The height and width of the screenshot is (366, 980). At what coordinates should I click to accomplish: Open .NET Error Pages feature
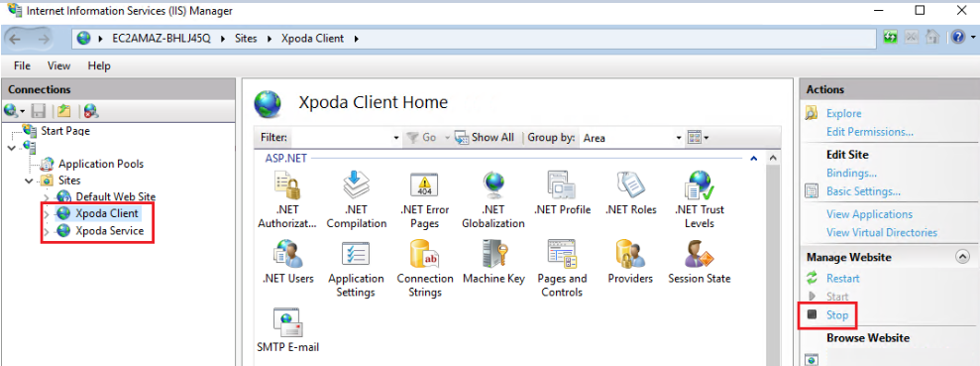click(424, 199)
